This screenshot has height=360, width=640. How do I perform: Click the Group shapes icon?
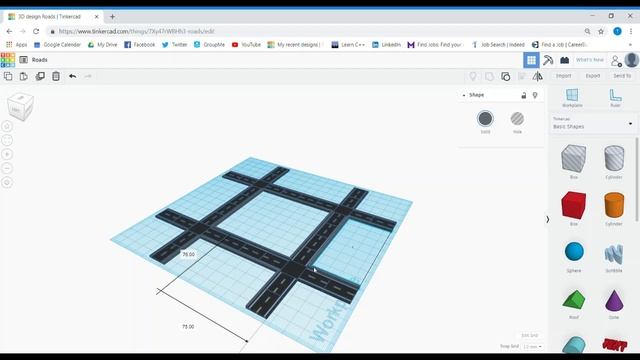point(489,76)
